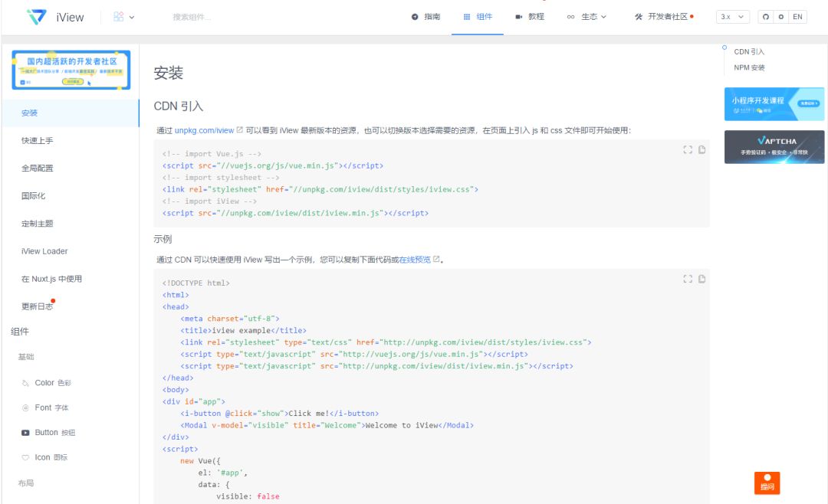Click the 开发者社区 tools icon
The height and width of the screenshot is (504, 828).
click(x=639, y=17)
